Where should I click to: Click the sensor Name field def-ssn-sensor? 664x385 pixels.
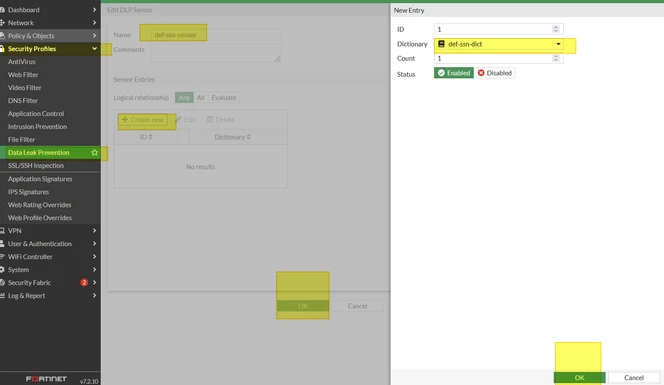216,35
